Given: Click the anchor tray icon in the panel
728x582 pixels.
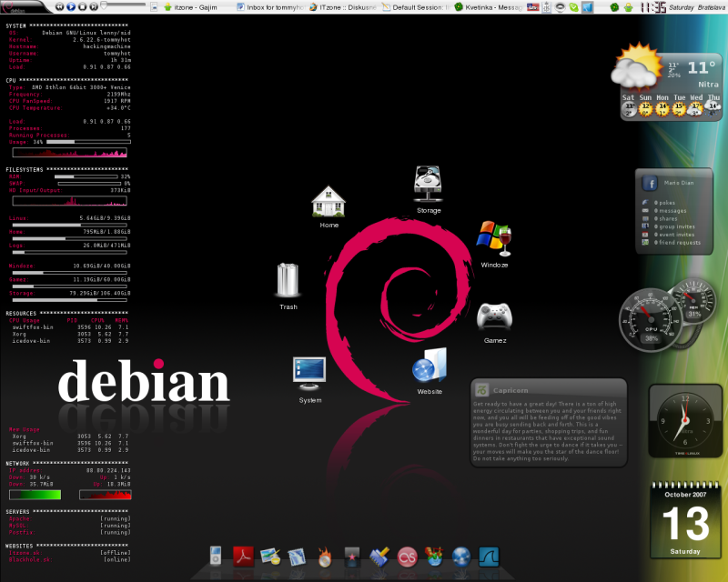Looking at the screenshot, I should coord(547,7).
